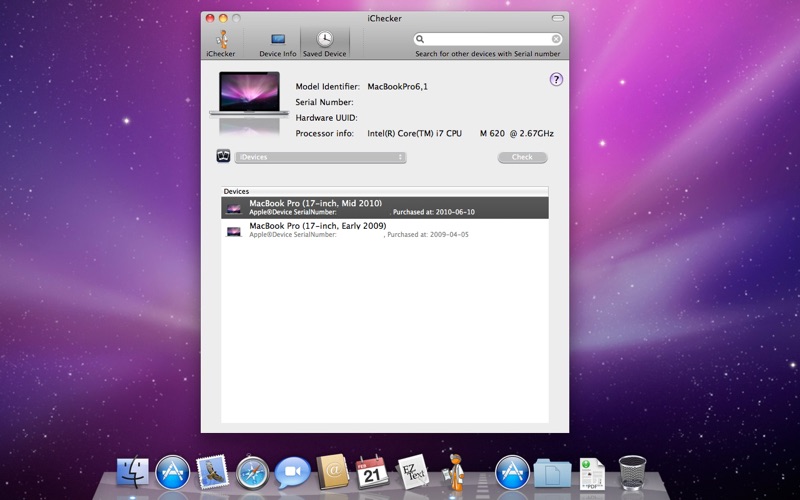Click the Serial Number label
Image resolution: width=800 pixels, height=500 pixels.
pos(324,102)
